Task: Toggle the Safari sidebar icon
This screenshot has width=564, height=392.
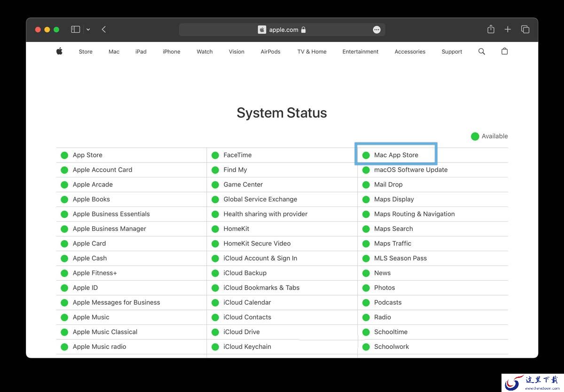Action: [75, 30]
